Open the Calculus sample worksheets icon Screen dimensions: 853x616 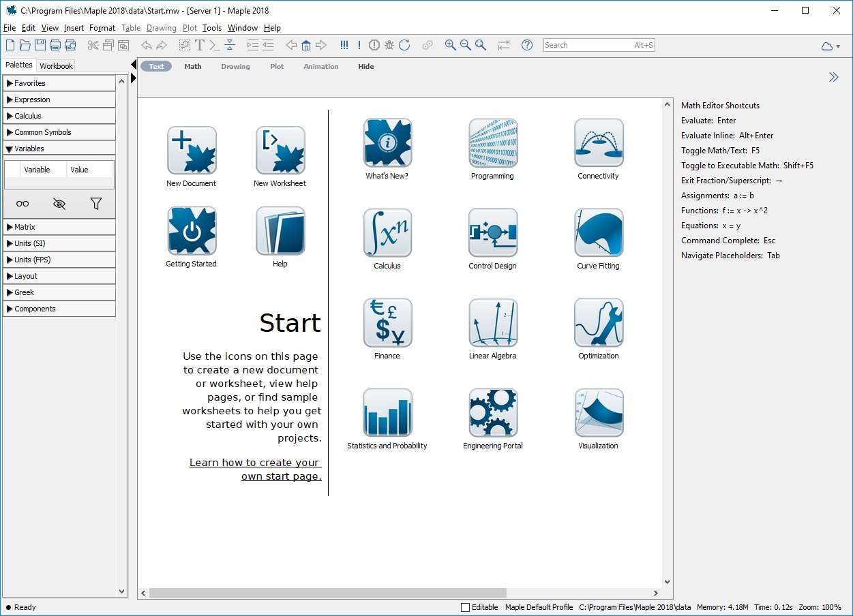[387, 233]
